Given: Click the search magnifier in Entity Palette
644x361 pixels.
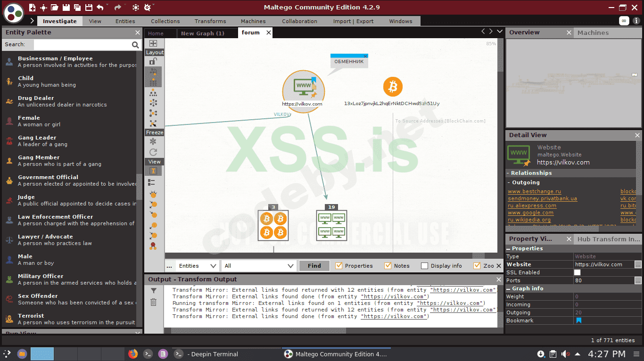Looking at the screenshot, I should point(136,45).
